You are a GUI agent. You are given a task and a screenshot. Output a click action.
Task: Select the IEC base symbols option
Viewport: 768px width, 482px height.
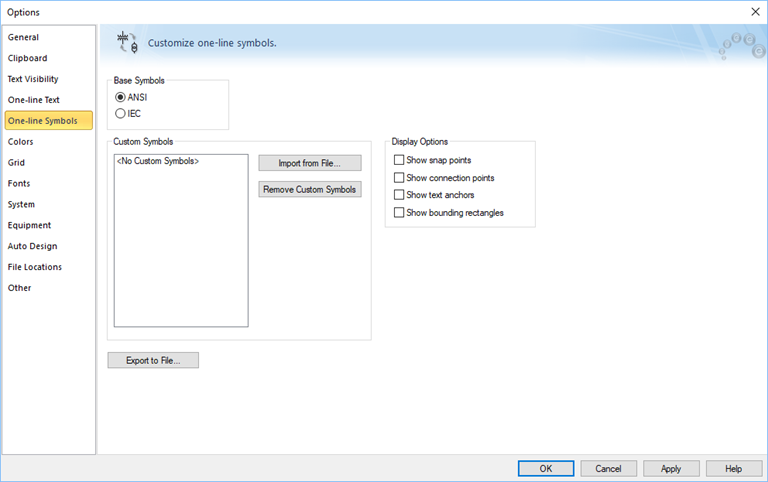(128, 113)
